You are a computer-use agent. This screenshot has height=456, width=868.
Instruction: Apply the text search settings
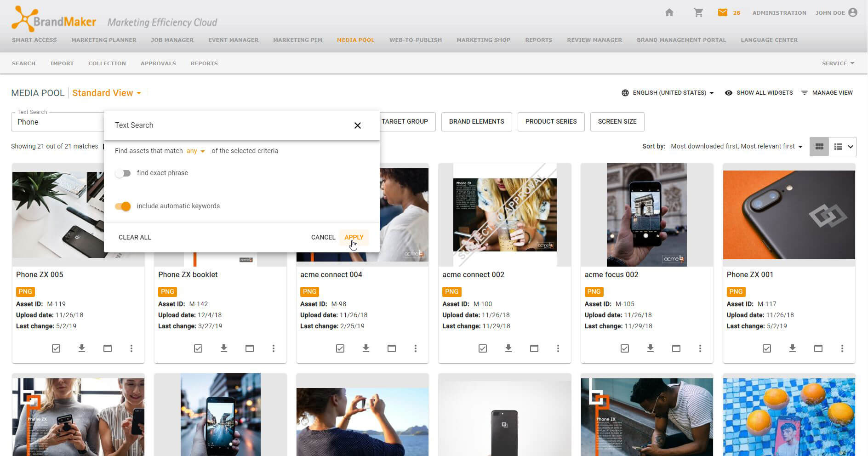pos(354,237)
